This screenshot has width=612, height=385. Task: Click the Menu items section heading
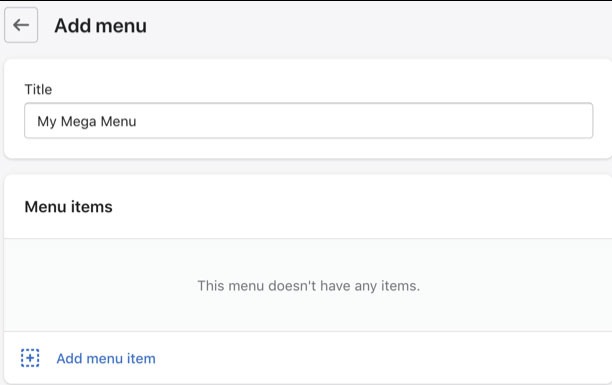click(68, 207)
